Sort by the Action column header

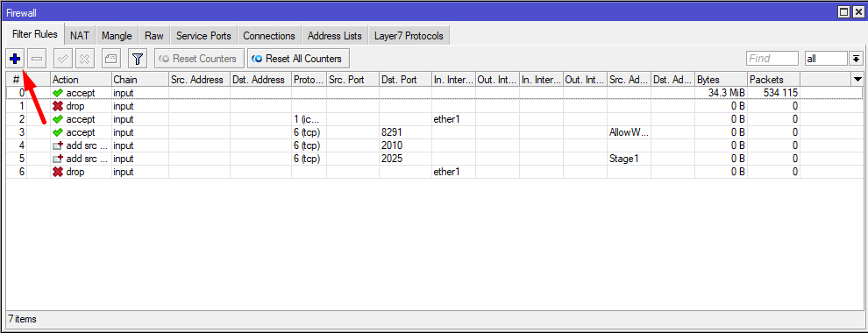coord(81,80)
